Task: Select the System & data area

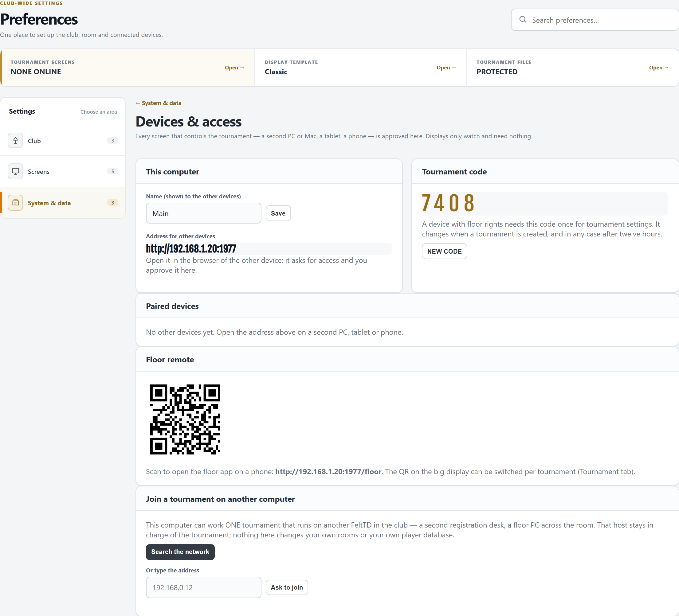Action: [63, 203]
